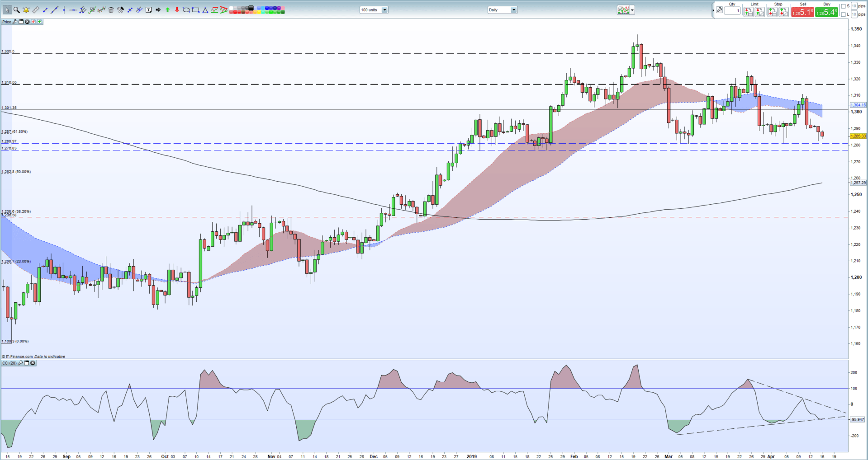Viewport: 868px width, 460px height.
Task: Pick the pink color swatch in the top row
Action: pos(283,8)
